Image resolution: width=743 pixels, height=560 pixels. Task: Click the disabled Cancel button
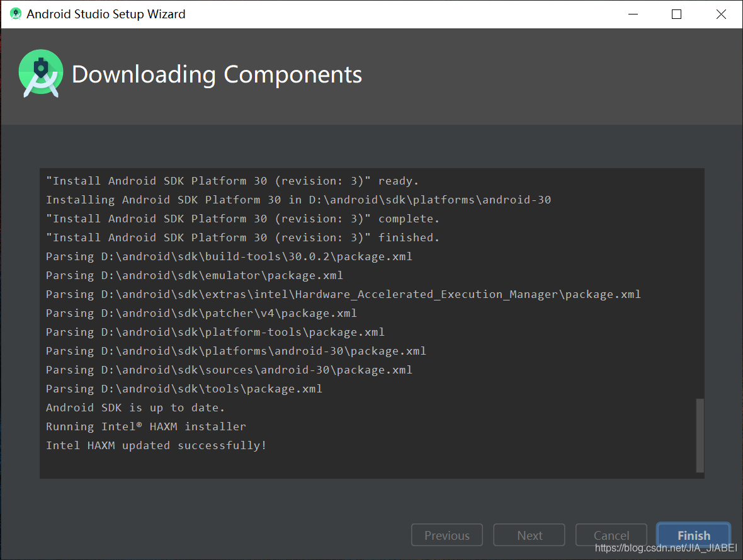(x=611, y=535)
